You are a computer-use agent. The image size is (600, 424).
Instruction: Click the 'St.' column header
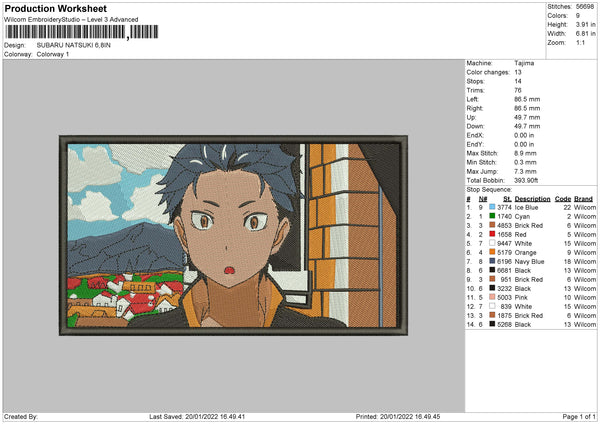[507, 199]
